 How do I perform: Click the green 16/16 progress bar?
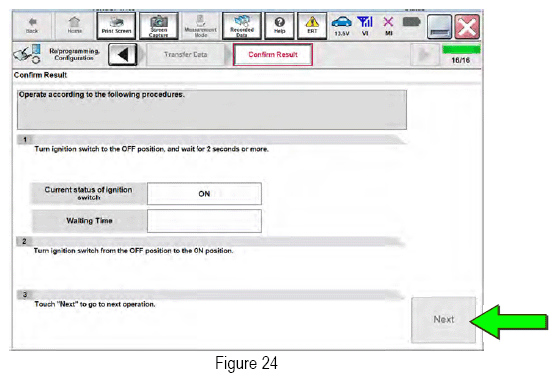coord(461,49)
